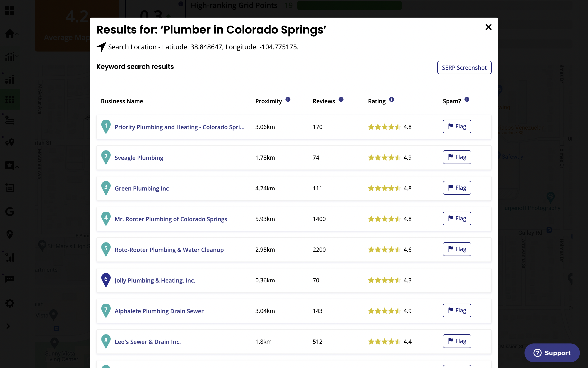
Task: Click the Rating column info icon
Action: tap(392, 100)
